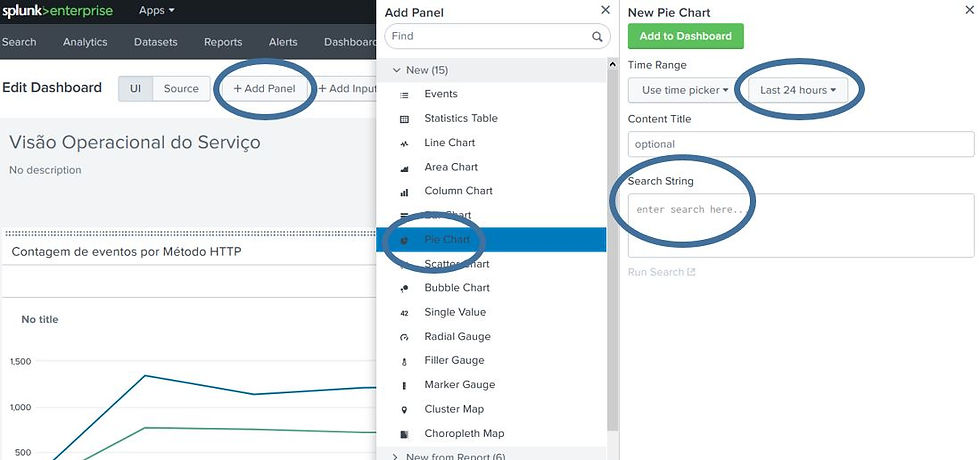Choose the Line Chart icon
This screenshot has width=980, height=460.
coord(404,144)
